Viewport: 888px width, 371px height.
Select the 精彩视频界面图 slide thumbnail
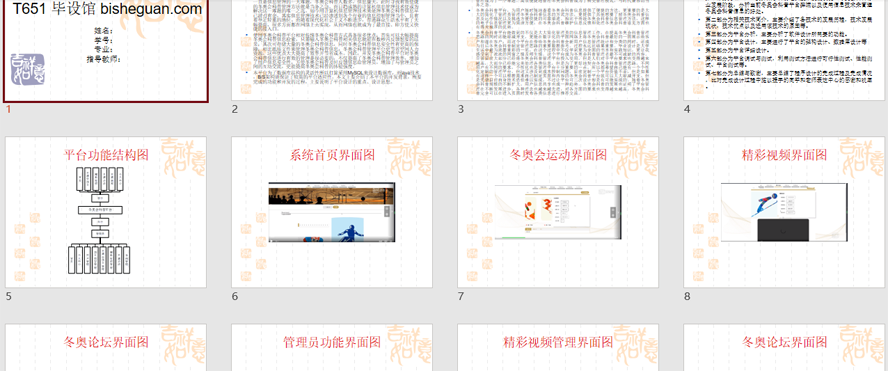[x=784, y=212]
